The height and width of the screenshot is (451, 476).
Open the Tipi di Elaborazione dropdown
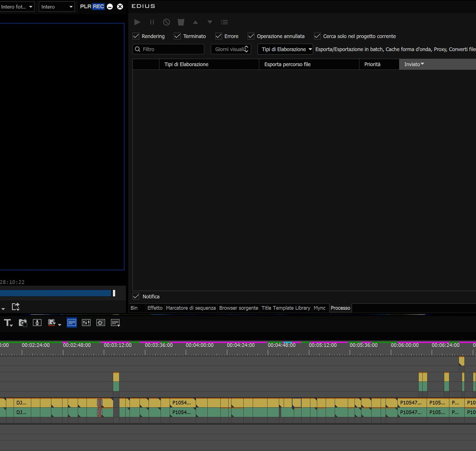coord(285,49)
